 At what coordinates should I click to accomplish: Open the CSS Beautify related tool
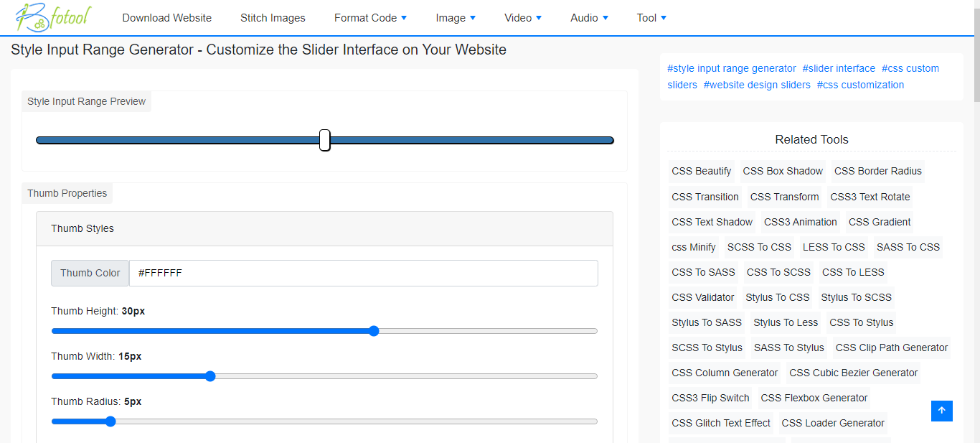tap(701, 171)
